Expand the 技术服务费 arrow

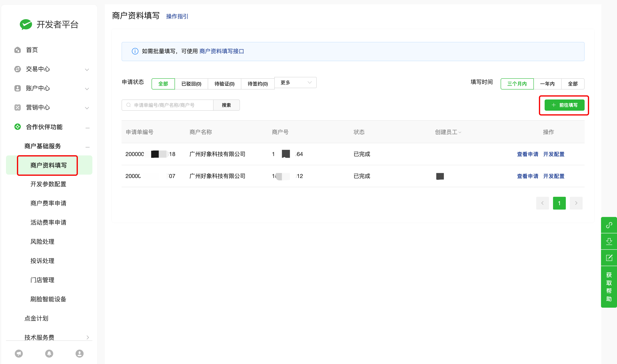click(x=88, y=337)
